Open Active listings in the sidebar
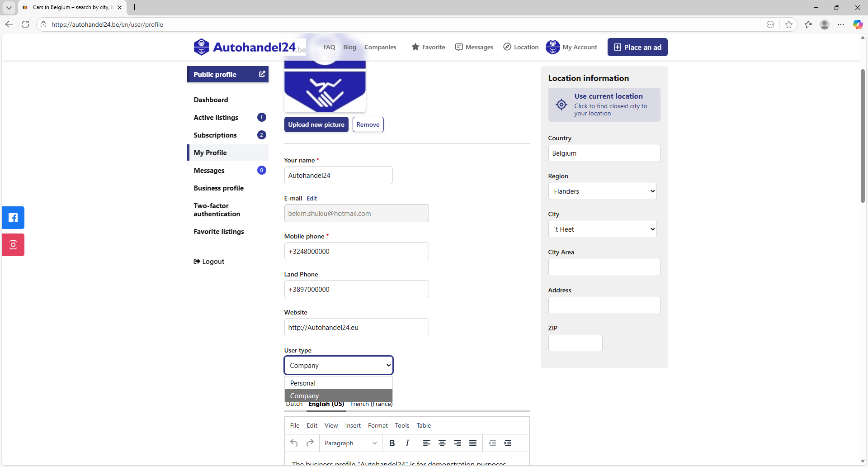 [x=216, y=118]
